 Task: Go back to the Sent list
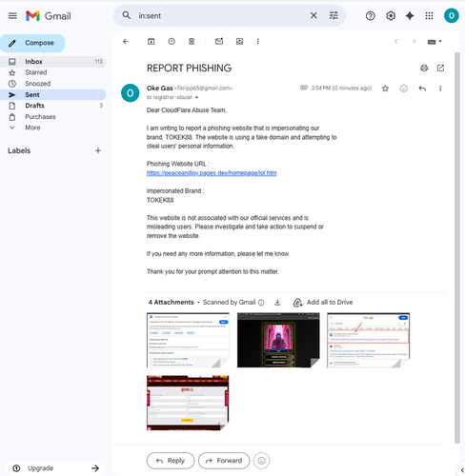click(x=126, y=41)
